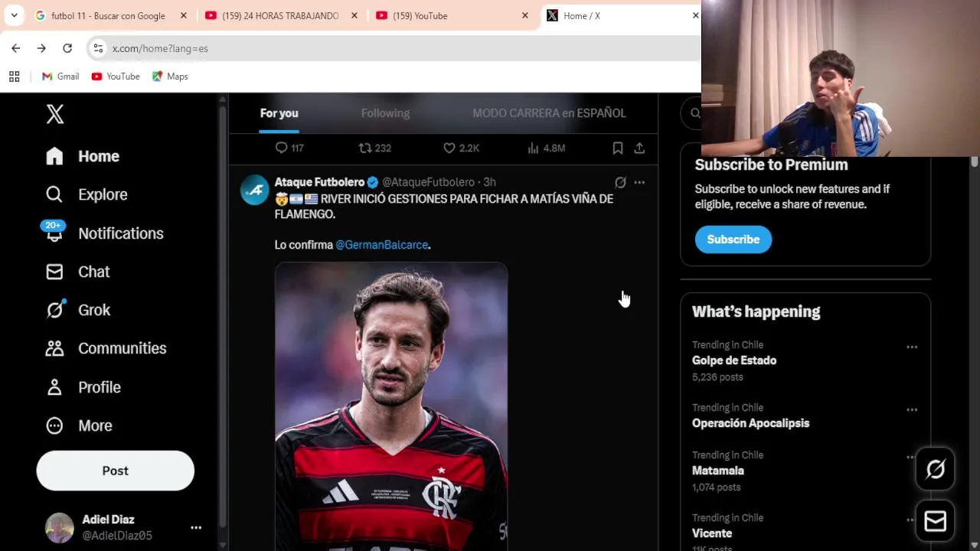Click Adiel Diaz profile avatar
Screen dimensions: 980x551
60,527
